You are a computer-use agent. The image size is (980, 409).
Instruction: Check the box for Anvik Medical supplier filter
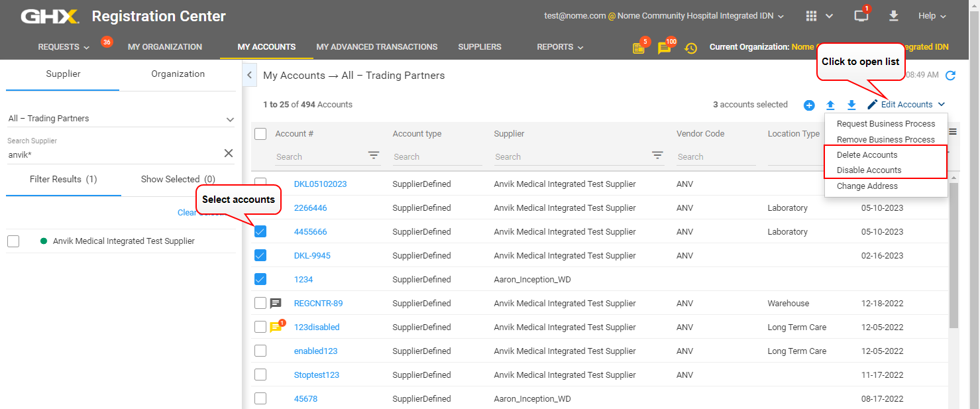click(x=13, y=241)
